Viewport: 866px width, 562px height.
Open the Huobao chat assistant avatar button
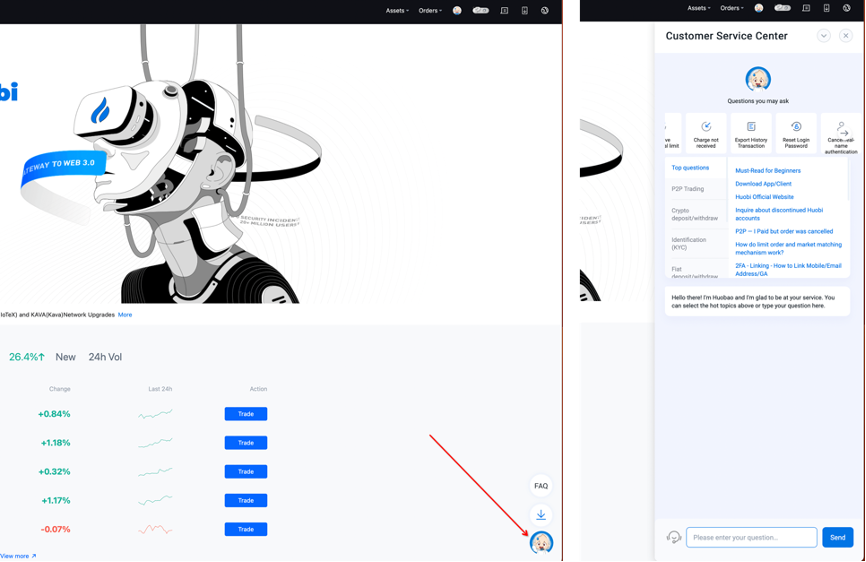click(541, 543)
